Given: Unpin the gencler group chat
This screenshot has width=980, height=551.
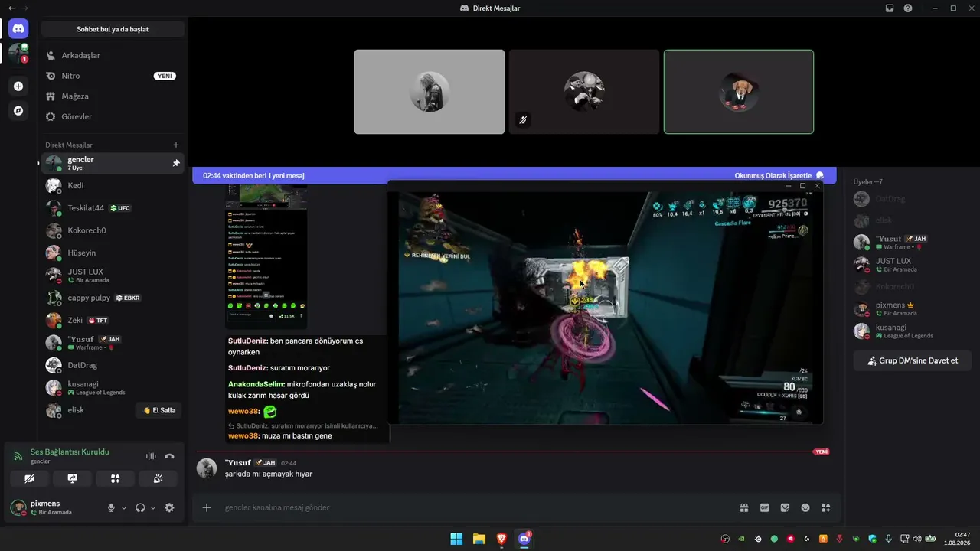Looking at the screenshot, I should coord(176,163).
